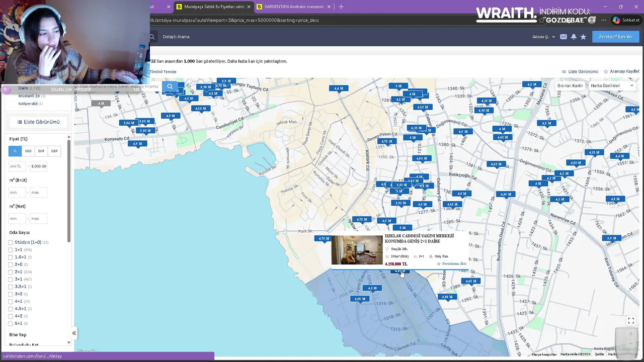644x362 pixels.
Task: Select the 4,55 M price marker
Action: tap(360, 299)
